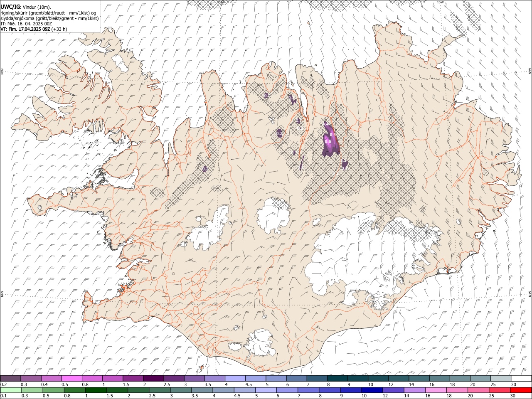This screenshot has width=532, height=399.
Task: Select the 8 dark teal snow legend swatch
Action: pyautogui.click(x=337, y=378)
